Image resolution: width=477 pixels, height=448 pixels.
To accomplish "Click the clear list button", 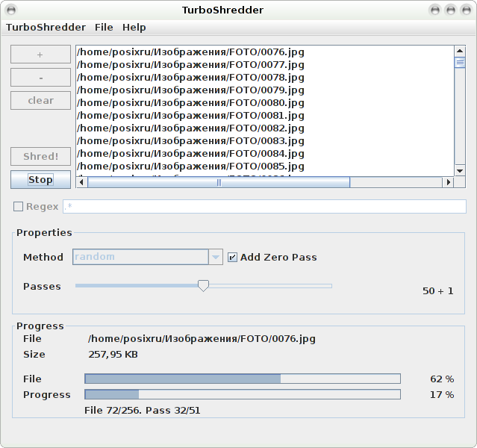I will tap(40, 101).
